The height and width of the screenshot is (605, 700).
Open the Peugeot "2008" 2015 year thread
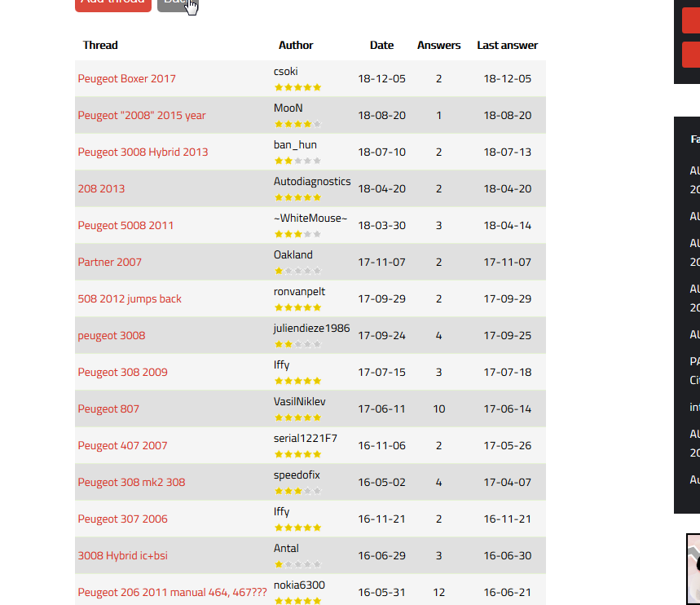click(142, 115)
